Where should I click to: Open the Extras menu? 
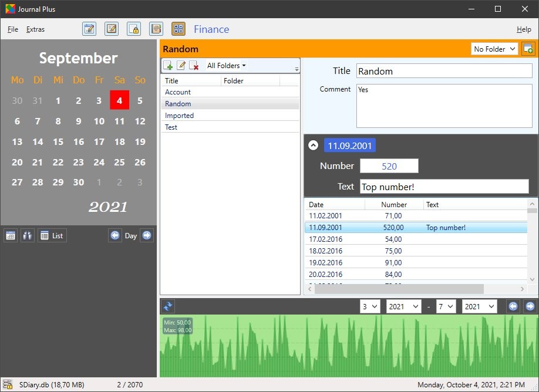tap(35, 29)
